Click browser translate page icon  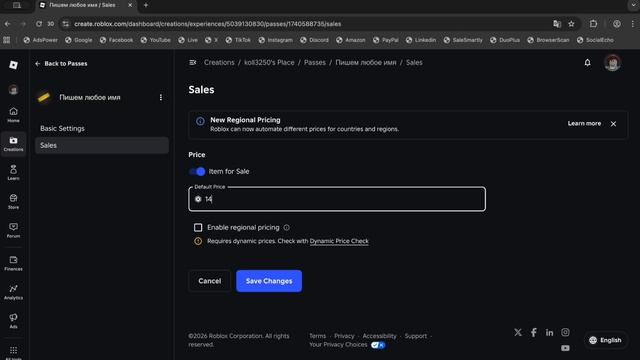pyautogui.click(x=557, y=24)
